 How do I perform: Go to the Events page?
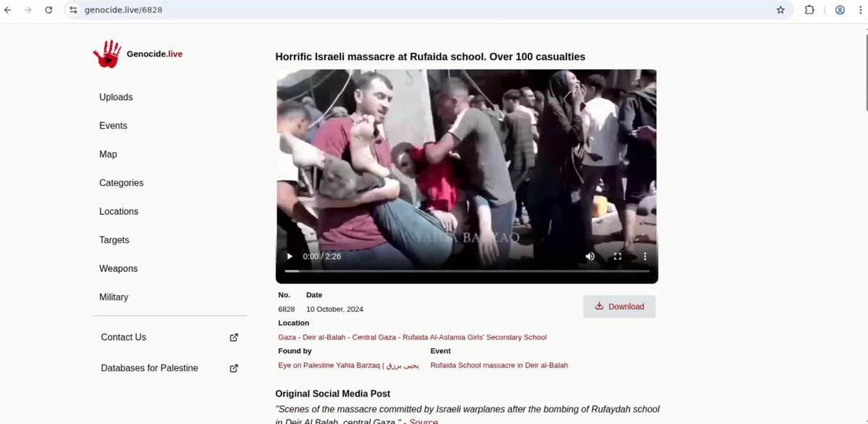coord(113,126)
